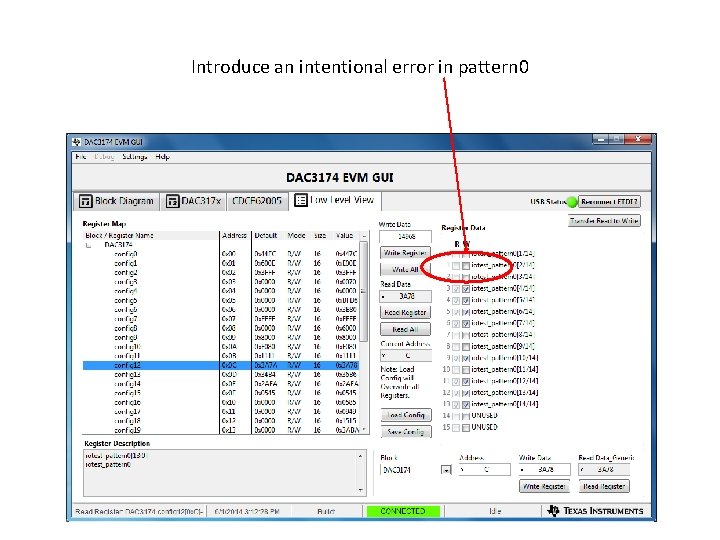The width and height of the screenshot is (720, 540).
Task: Select the highlighted config12 register row
Action: 221,366
